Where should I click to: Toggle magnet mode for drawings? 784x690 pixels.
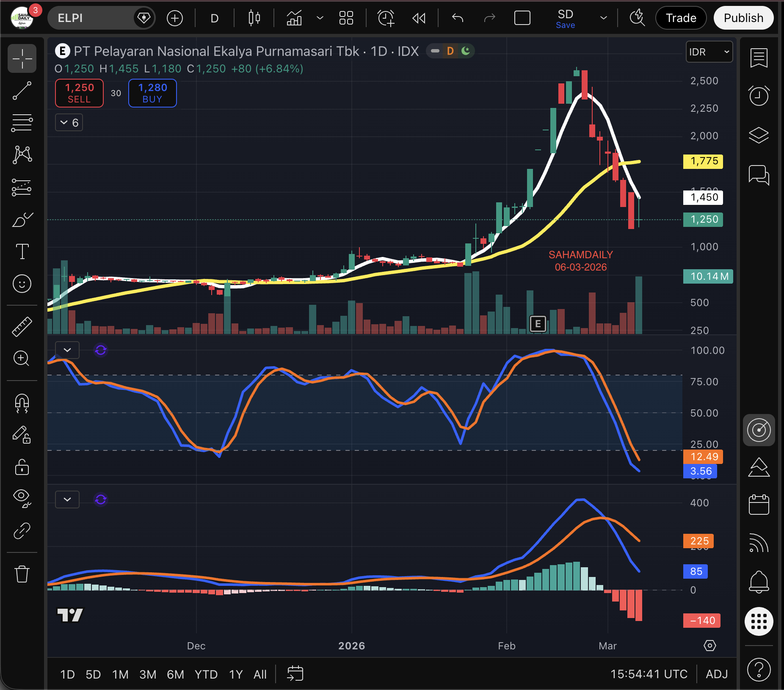coord(22,403)
